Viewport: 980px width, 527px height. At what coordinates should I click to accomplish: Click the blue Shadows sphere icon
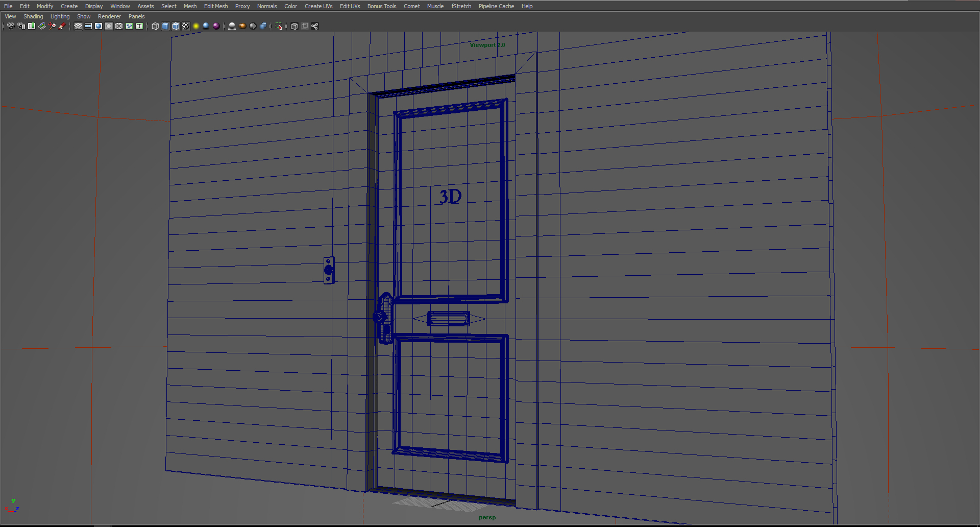pyautogui.click(x=206, y=26)
